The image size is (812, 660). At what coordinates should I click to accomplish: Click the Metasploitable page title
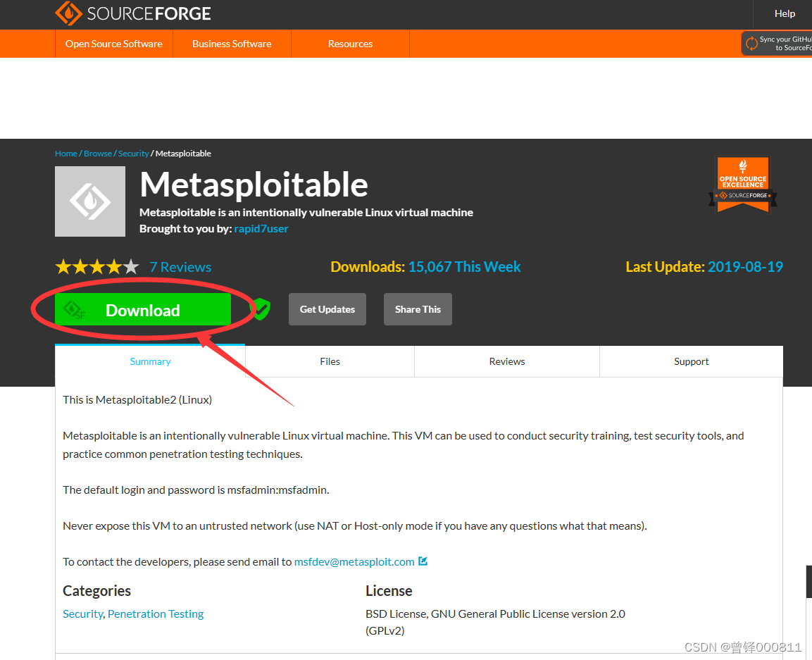[x=254, y=185]
